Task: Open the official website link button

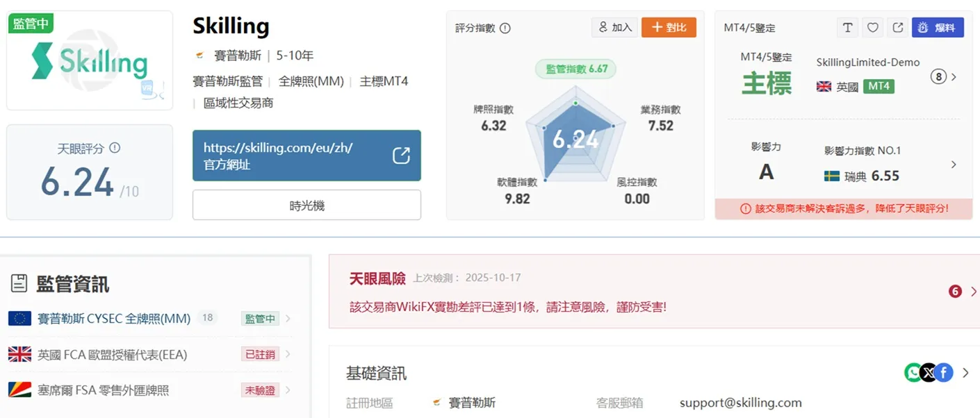Action: [307, 156]
